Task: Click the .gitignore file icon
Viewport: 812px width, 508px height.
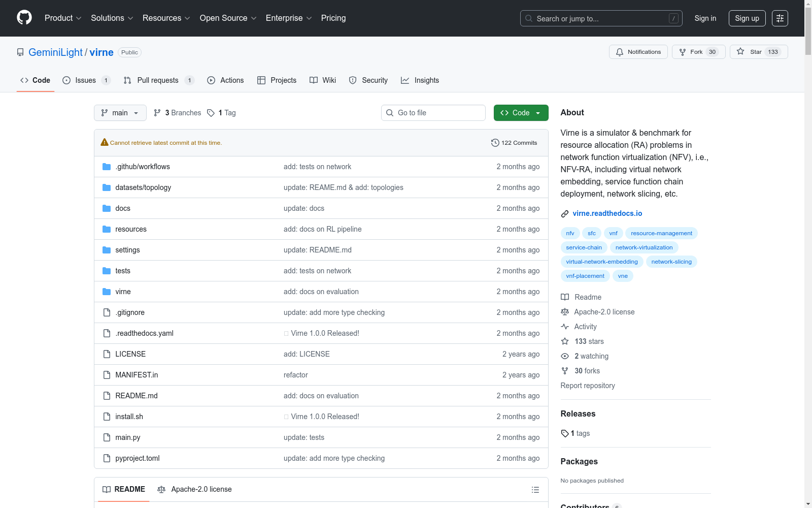Action: pos(107,312)
